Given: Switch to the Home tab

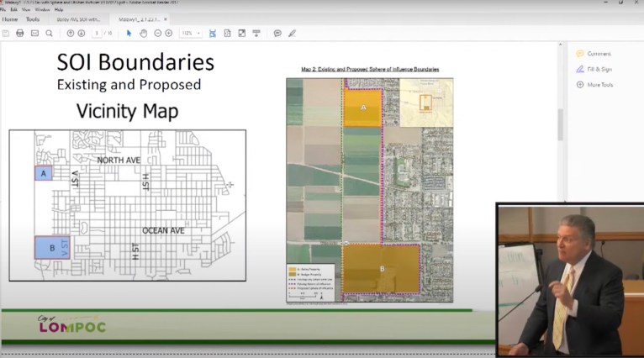Looking at the screenshot, I should point(10,18).
